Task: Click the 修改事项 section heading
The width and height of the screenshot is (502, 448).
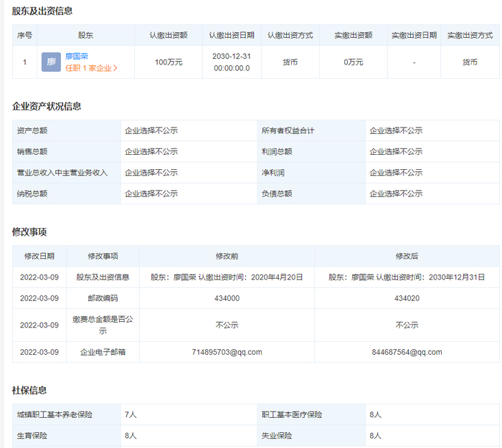Action: pyautogui.click(x=29, y=232)
